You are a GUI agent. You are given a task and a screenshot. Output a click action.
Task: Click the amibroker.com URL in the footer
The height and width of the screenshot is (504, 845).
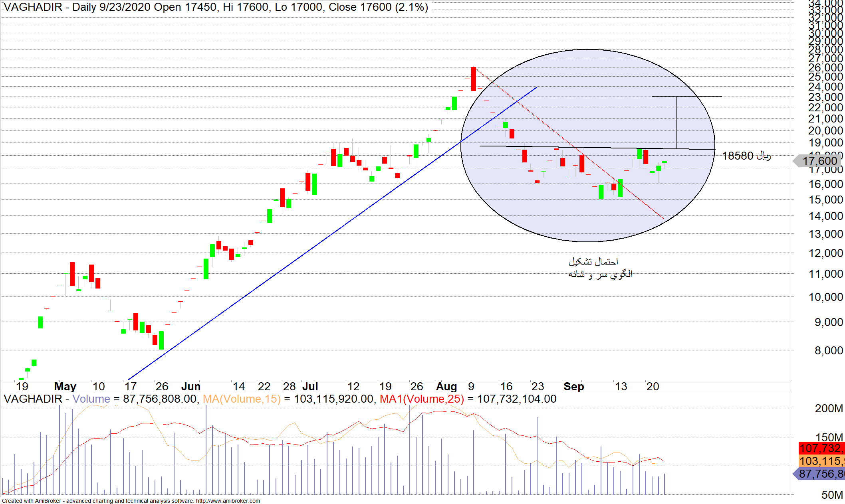pyautogui.click(x=228, y=501)
